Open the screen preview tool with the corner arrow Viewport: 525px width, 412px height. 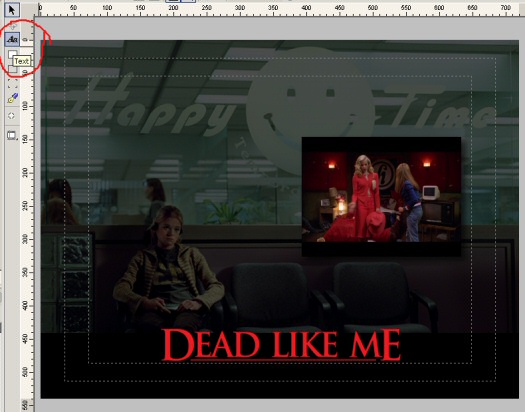(x=12, y=136)
